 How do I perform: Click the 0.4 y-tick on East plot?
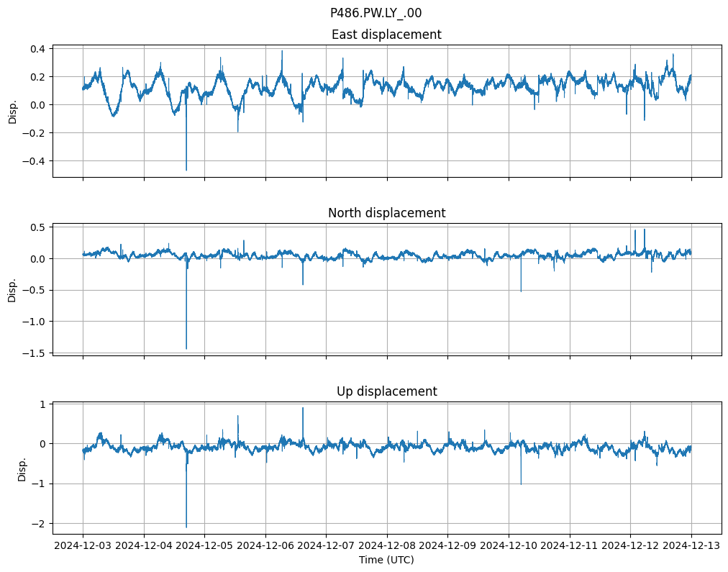37,49
